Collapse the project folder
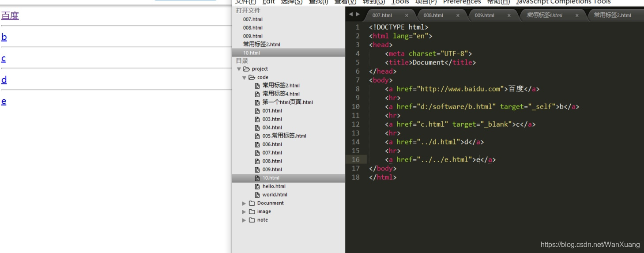644x253 pixels. pos(239,69)
